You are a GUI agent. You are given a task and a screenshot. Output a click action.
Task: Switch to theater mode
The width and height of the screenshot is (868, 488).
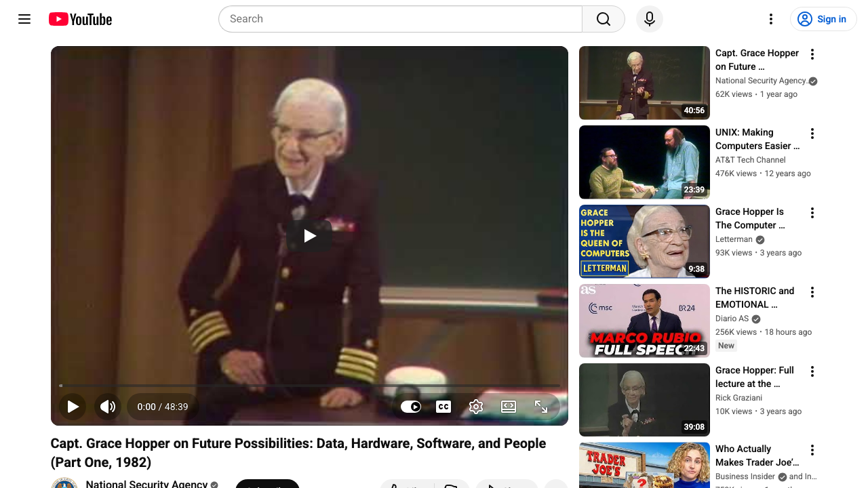click(x=509, y=407)
